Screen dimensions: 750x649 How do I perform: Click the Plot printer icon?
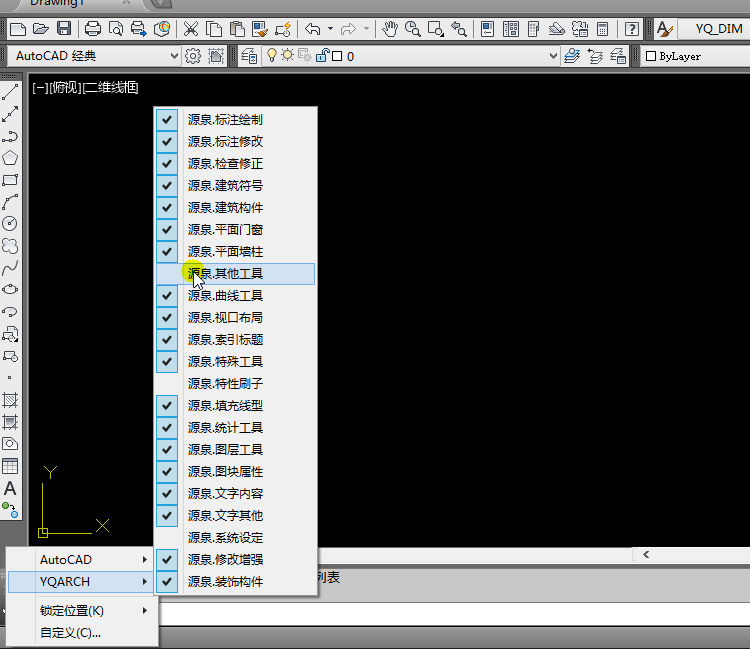[93, 29]
